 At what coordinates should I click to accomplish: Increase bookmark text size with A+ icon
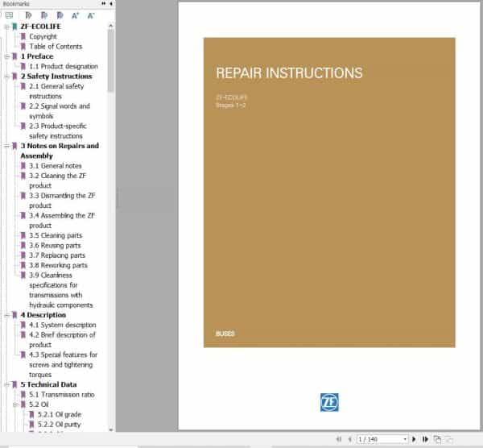pos(75,15)
